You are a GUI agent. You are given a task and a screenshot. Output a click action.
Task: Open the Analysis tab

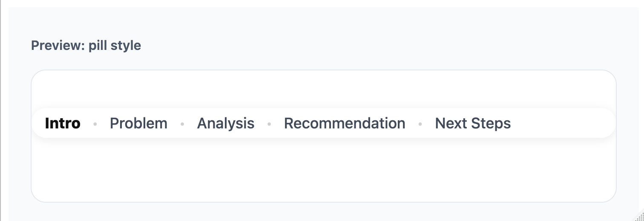tap(226, 123)
